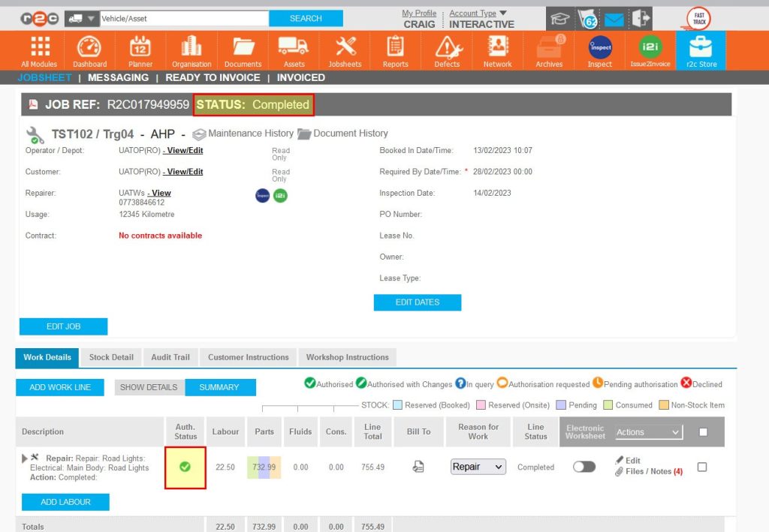Select the Jobsheets module icon
The width and height of the screenshot is (769, 532).
point(344,50)
